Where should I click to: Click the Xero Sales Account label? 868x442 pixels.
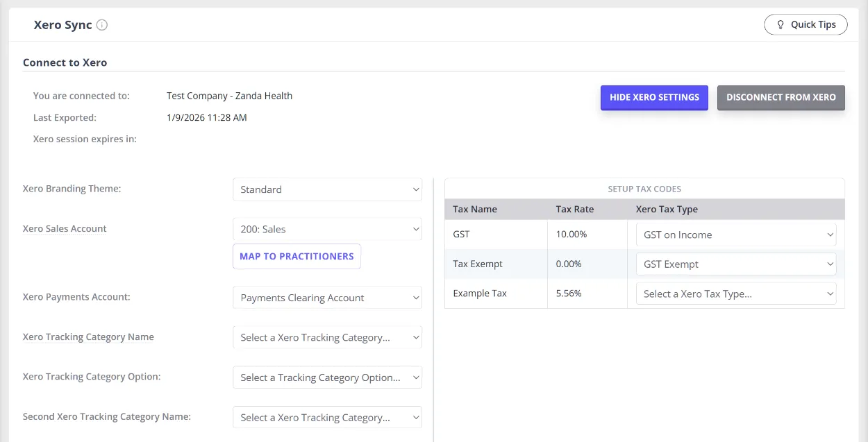[65, 229]
